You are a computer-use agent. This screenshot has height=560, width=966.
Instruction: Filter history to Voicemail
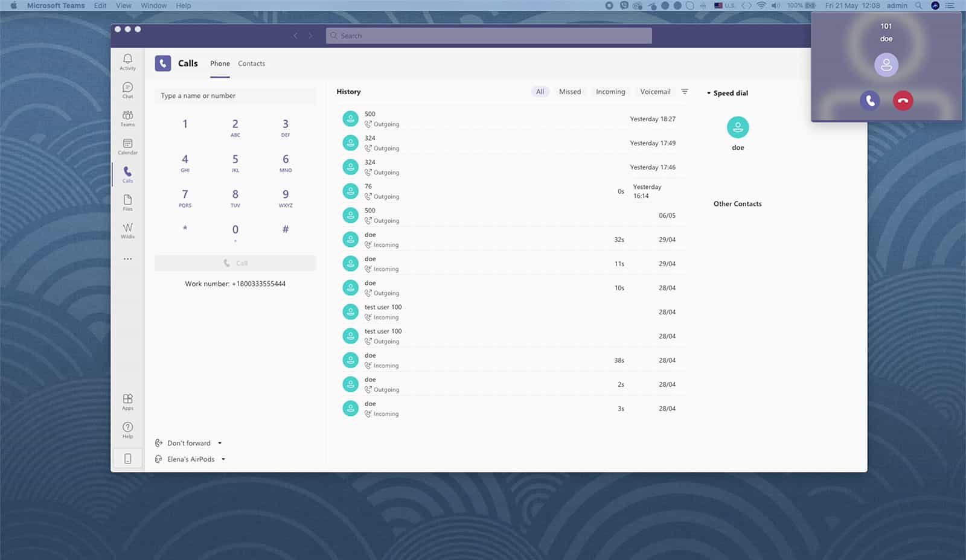(654, 92)
